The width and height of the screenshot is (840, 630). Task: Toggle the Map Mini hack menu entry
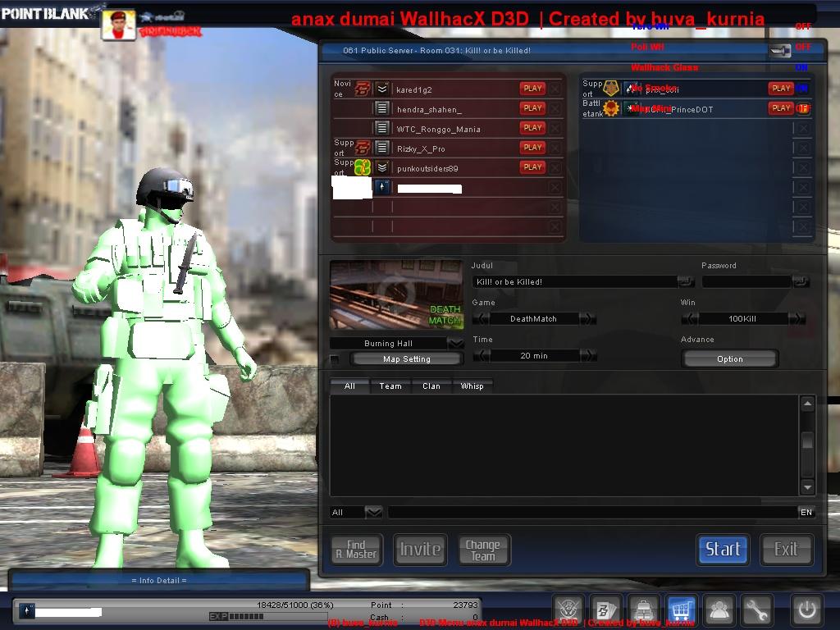tap(651, 109)
